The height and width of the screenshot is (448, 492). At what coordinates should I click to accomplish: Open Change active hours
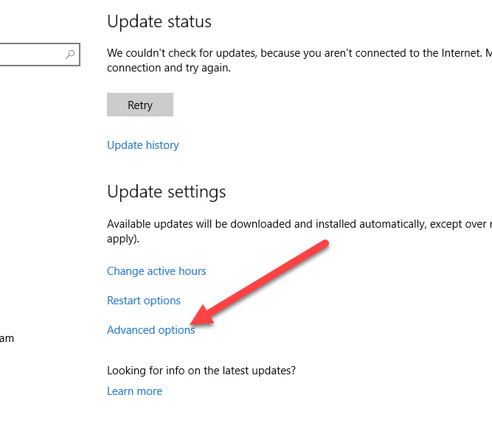156,271
